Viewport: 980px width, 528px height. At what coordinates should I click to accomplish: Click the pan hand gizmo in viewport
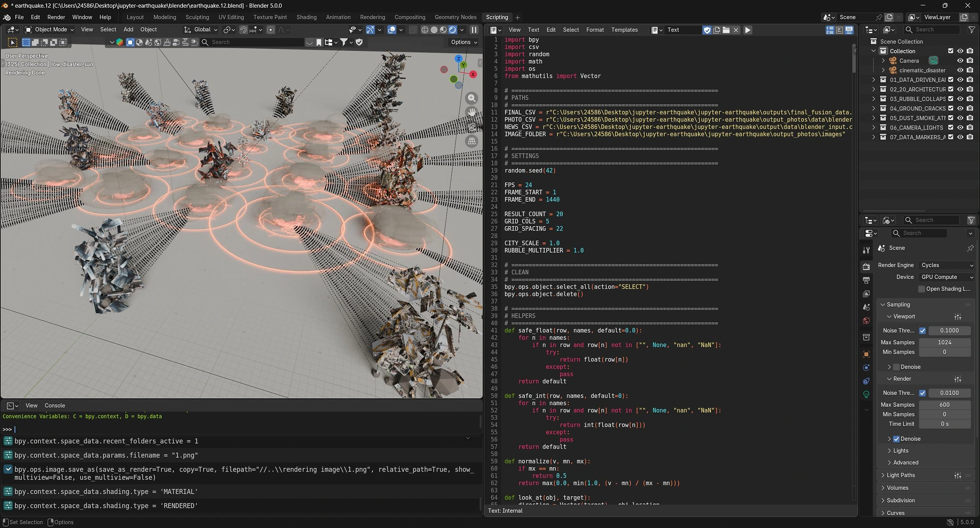coord(472,112)
